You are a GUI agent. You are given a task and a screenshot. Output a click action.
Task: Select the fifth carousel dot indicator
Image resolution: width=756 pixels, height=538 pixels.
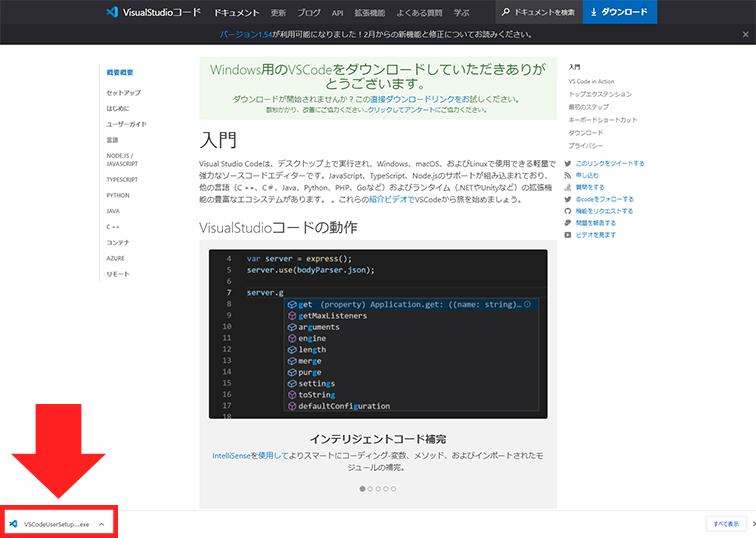tap(393, 489)
